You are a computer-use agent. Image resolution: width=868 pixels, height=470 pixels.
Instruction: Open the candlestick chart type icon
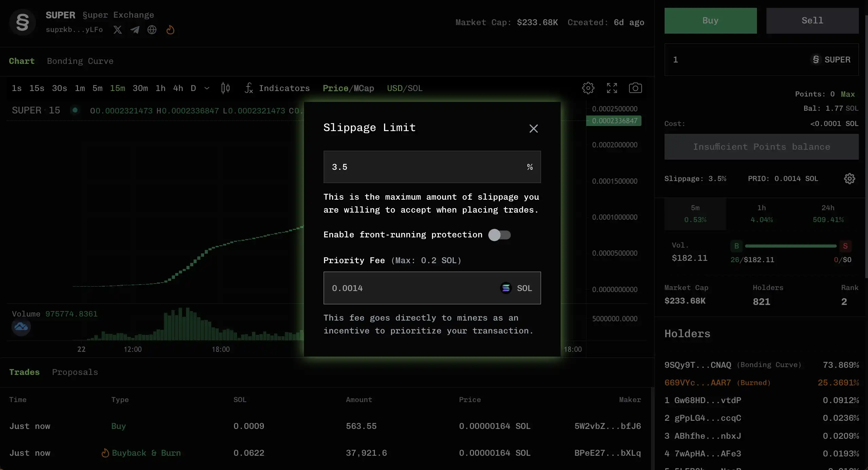pyautogui.click(x=225, y=88)
